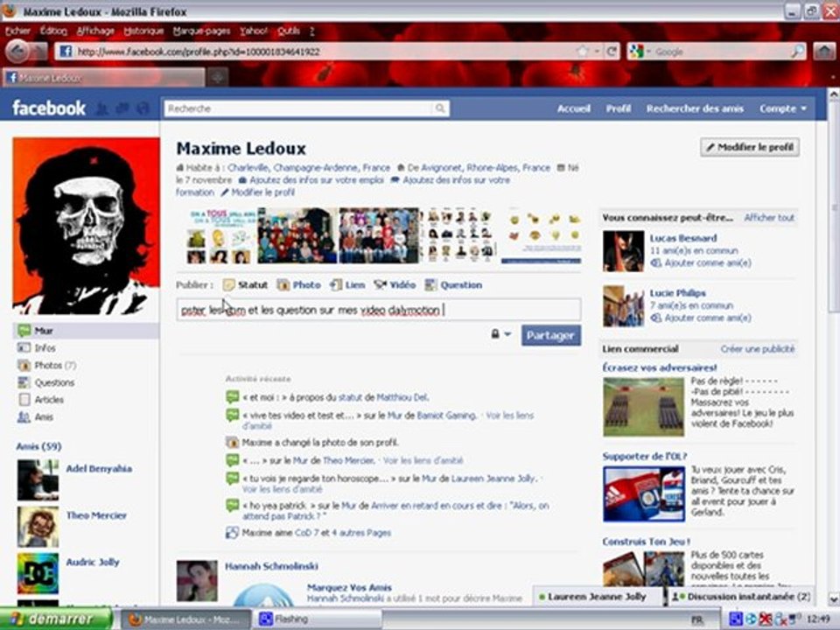Click the Amis (59) heading link
840x630 pixels.
[38, 446]
